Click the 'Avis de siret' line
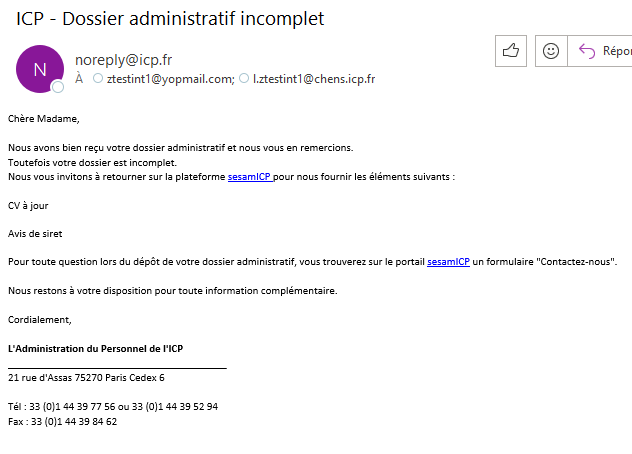Screen dimensions: 632x454 click(x=35, y=233)
